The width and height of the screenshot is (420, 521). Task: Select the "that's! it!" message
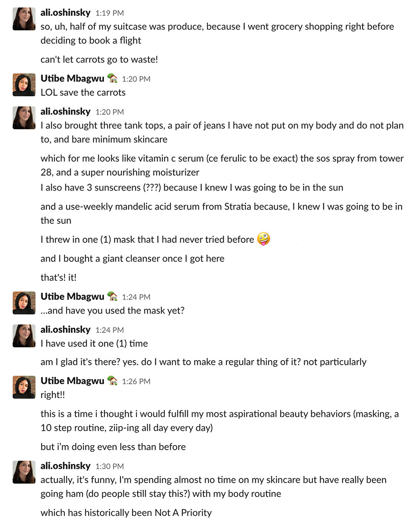pyautogui.click(x=58, y=278)
